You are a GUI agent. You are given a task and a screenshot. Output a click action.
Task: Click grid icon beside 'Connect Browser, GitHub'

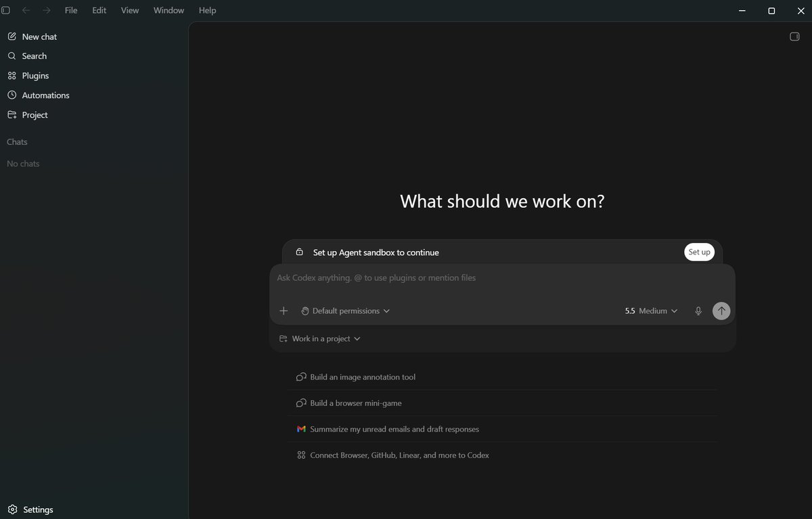coord(302,455)
